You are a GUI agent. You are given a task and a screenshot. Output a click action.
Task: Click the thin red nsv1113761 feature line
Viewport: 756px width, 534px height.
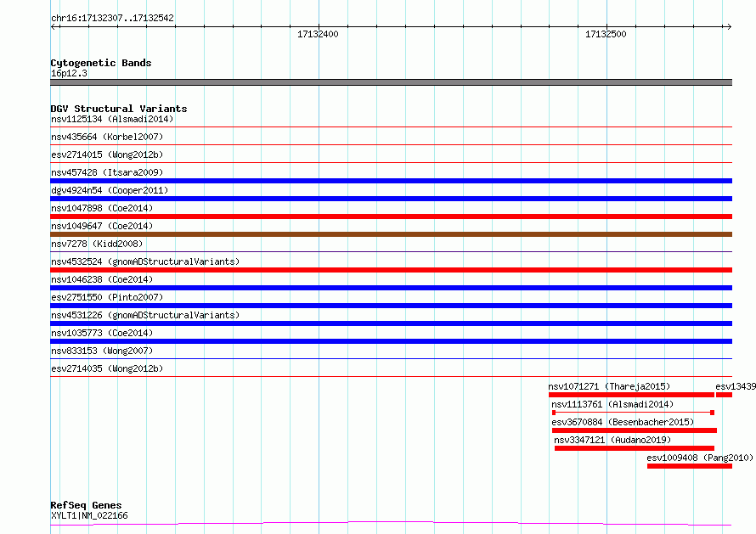(x=633, y=413)
